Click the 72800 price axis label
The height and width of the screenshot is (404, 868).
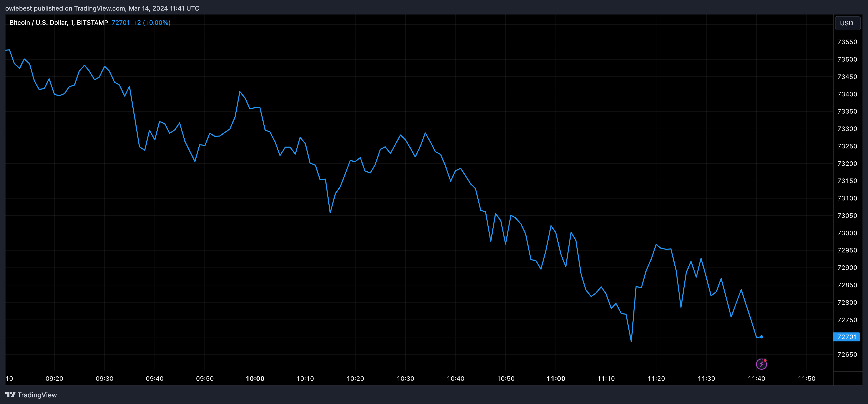847,303
